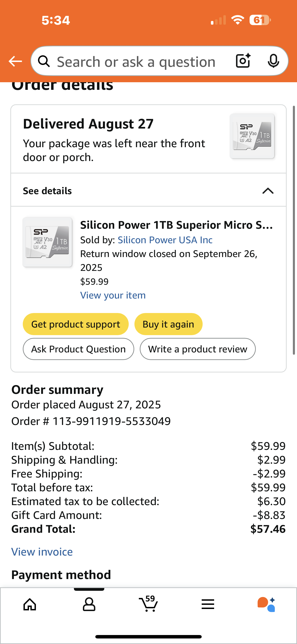Open the Rufus AI assistant icon
Image resolution: width=297 pixels, height=644 pixels.
[x=267, y=605]
